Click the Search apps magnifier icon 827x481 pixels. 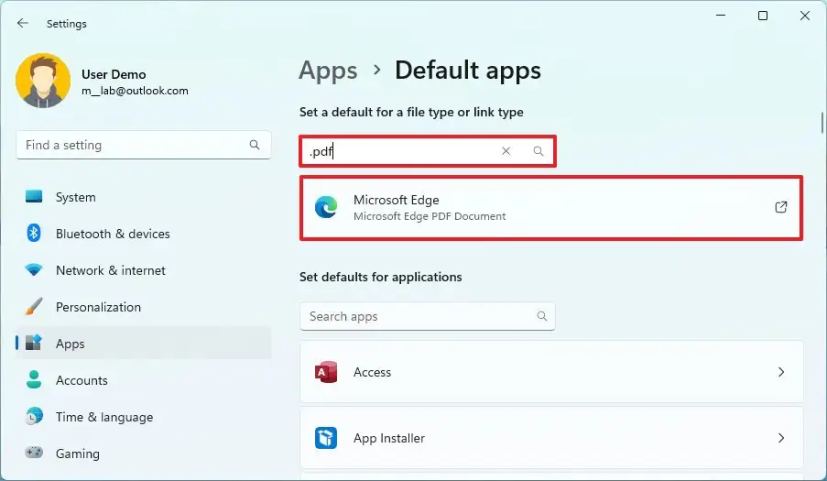[x=542, y=316]
